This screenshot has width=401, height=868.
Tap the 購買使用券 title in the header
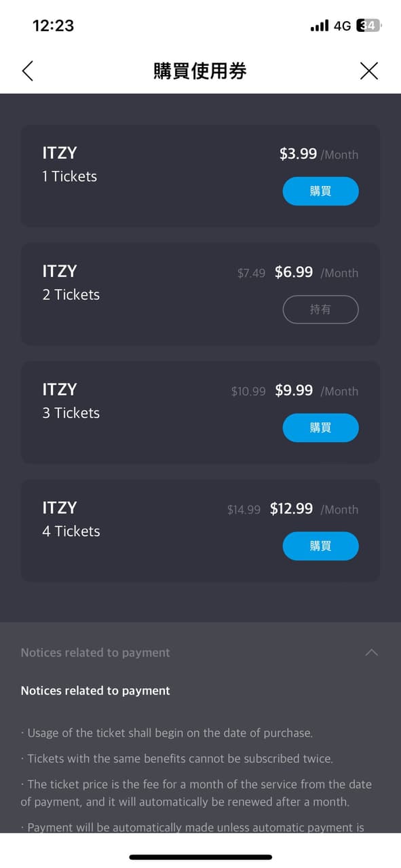(200, 71)
